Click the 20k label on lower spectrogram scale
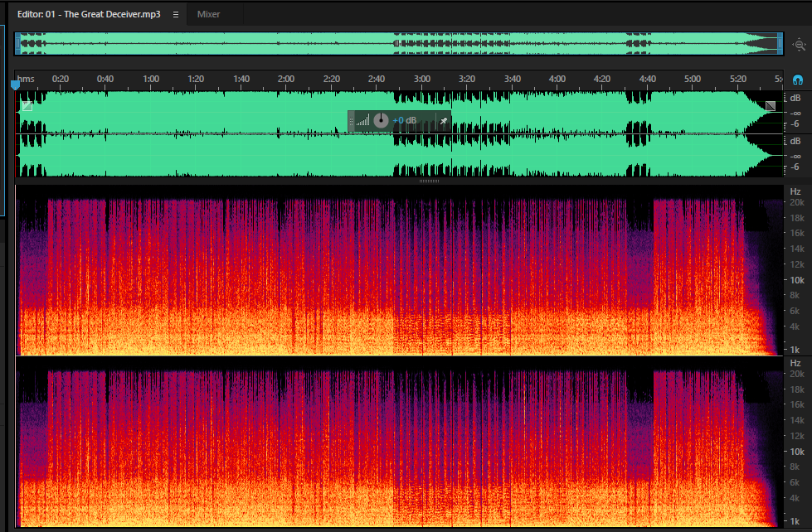 tap(797, 374)
